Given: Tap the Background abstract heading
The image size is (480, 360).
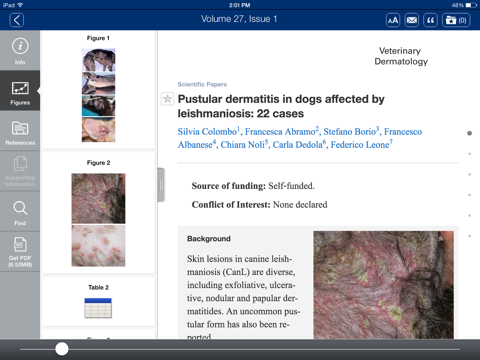Looking at the screenshot, I should click(209, 239).
